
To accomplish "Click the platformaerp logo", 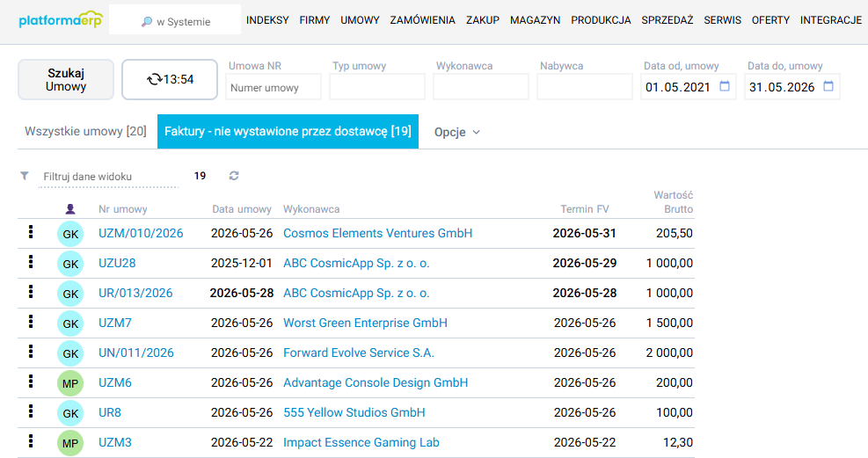I will pos(61,20).
